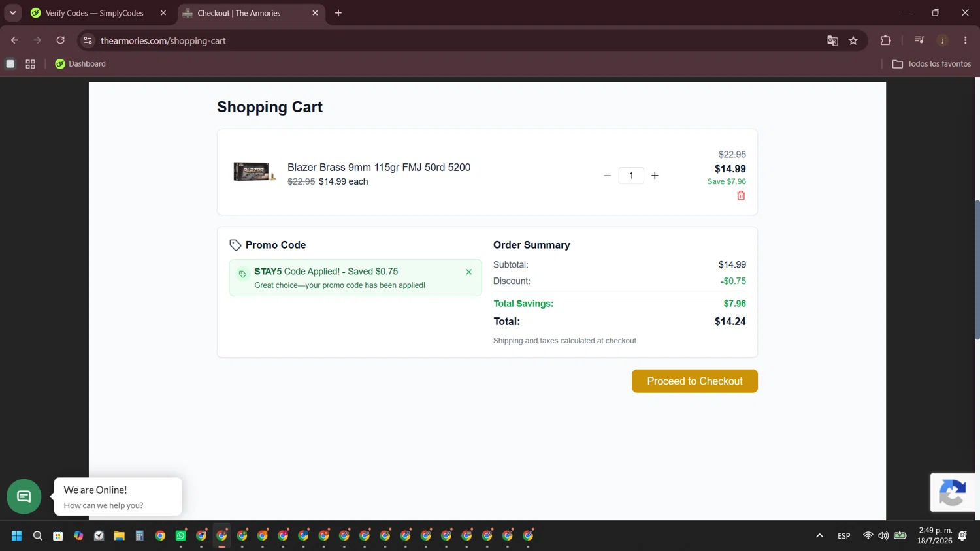This screenshot has height=551, width=980.
Task: Open the Wi-Fi network icon
Action: tap(868, 536)
